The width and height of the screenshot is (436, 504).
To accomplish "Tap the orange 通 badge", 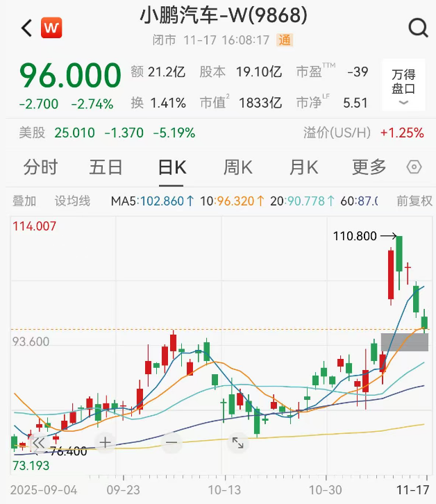I will pyautogui.click(x=285, y=40).
